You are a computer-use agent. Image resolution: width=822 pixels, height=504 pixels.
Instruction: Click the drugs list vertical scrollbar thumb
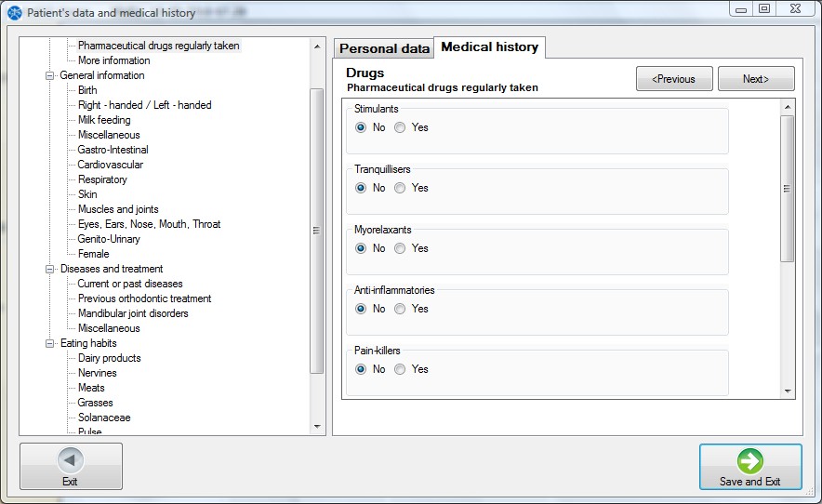click(788, 188)
